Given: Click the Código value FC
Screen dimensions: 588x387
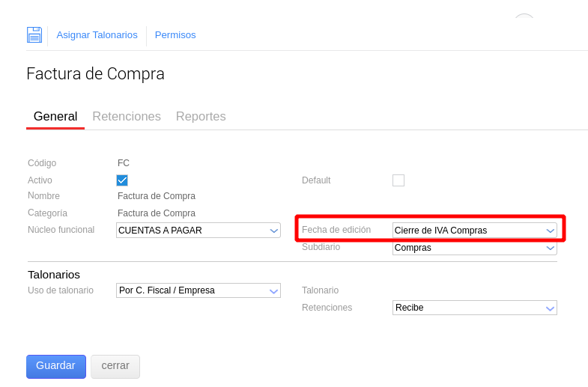Looking at the screenshot, I should pyautogui.click(x=124, y=163).
